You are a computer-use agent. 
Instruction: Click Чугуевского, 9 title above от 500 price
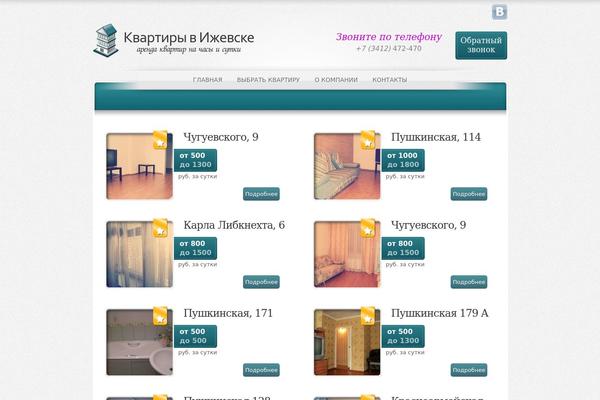(x=221, y=137)
